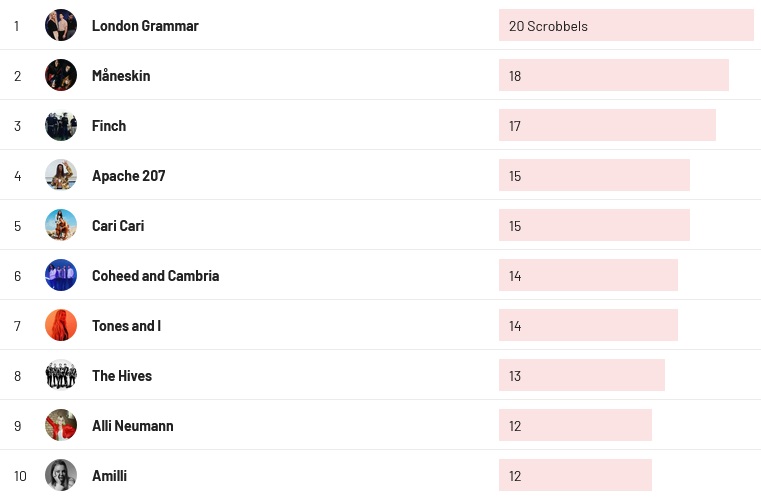Click Cari Cari's avatar picture

click(x=61, y=225)
